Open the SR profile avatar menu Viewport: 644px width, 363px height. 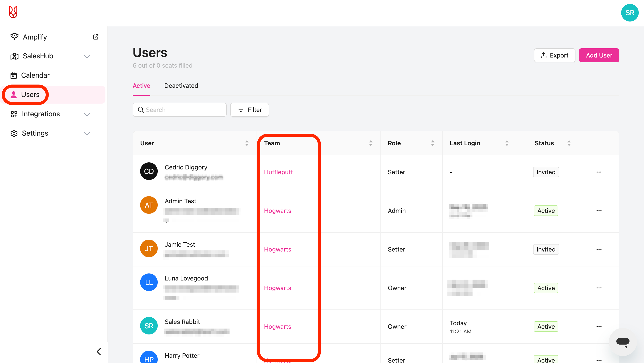pyautogui.click(x=629, y=13)
